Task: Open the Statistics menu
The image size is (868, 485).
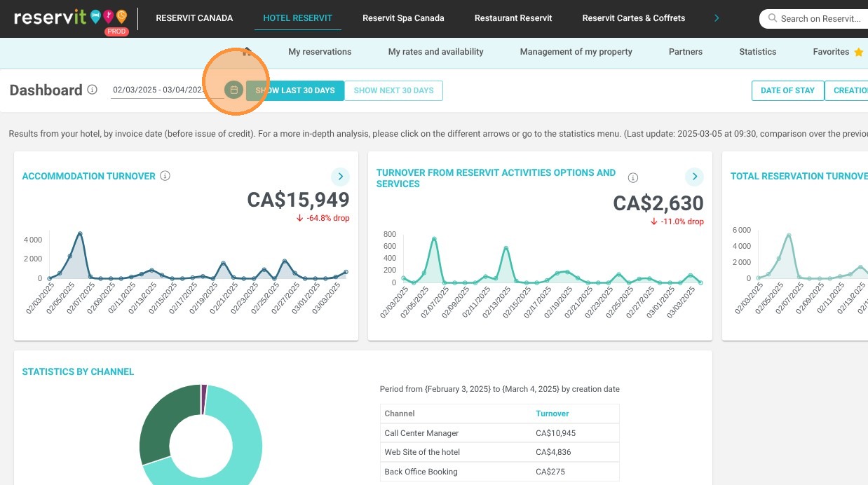Action: (x=758, y=52)
